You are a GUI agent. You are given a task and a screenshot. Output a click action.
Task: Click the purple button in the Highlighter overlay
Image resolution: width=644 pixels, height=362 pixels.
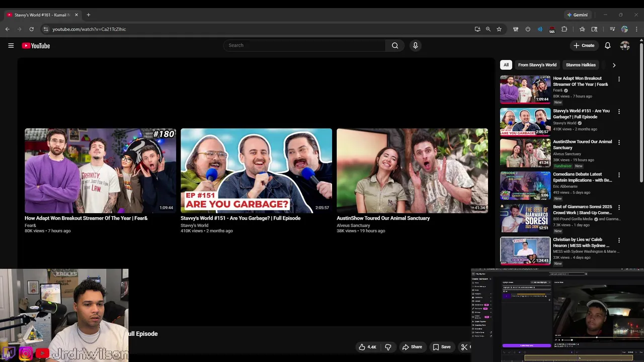pyautogui.click(x=526, y=345)
